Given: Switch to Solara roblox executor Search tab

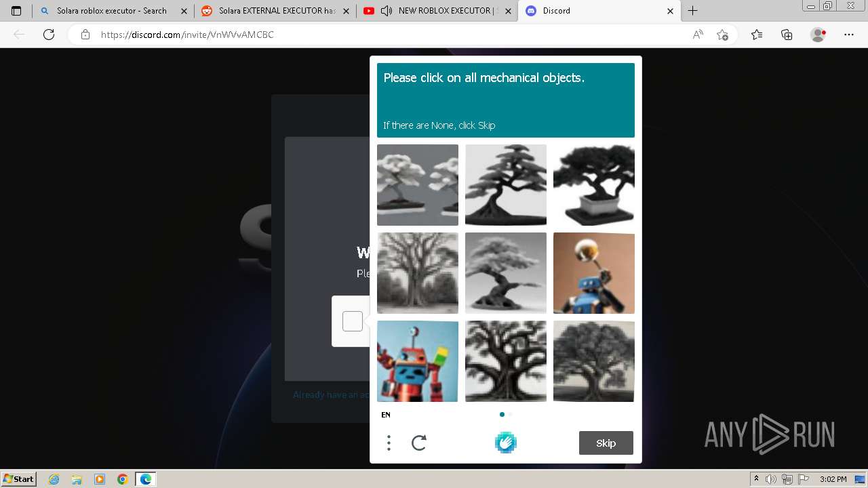Looking at the screenshot, I should [112, 11].
